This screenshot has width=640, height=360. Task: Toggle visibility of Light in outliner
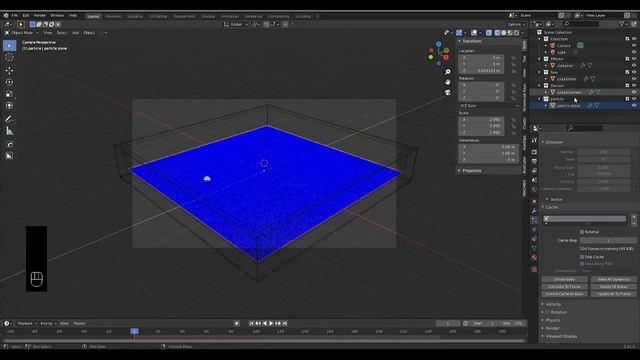click(x=634, y=52)
